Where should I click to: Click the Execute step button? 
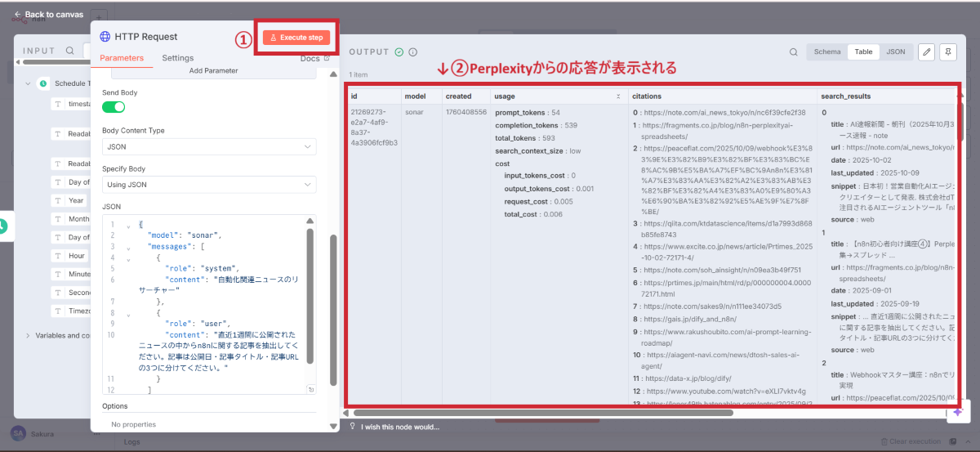[296, 38]
